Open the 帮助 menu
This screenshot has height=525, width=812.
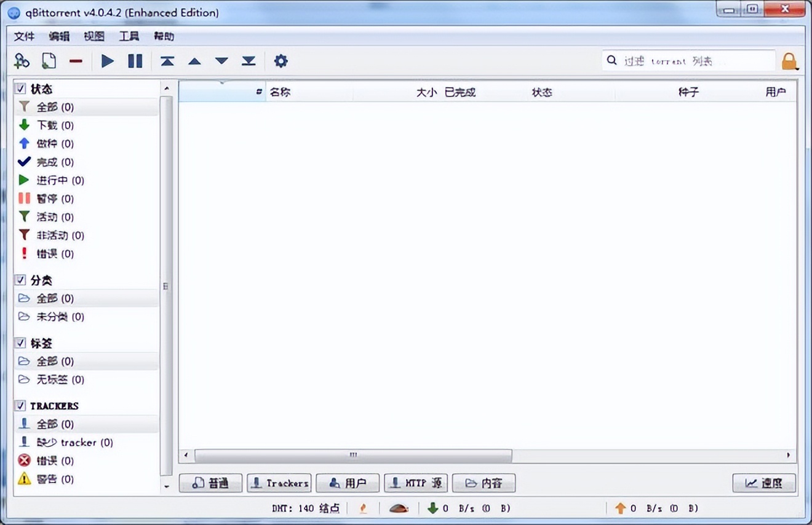point(164,36)
